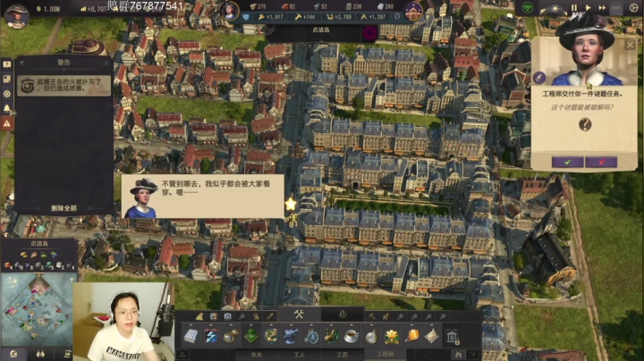Click the balance money display $1.08M
Viewport: 644px width, 361px height.
click(x=48, y=9)
